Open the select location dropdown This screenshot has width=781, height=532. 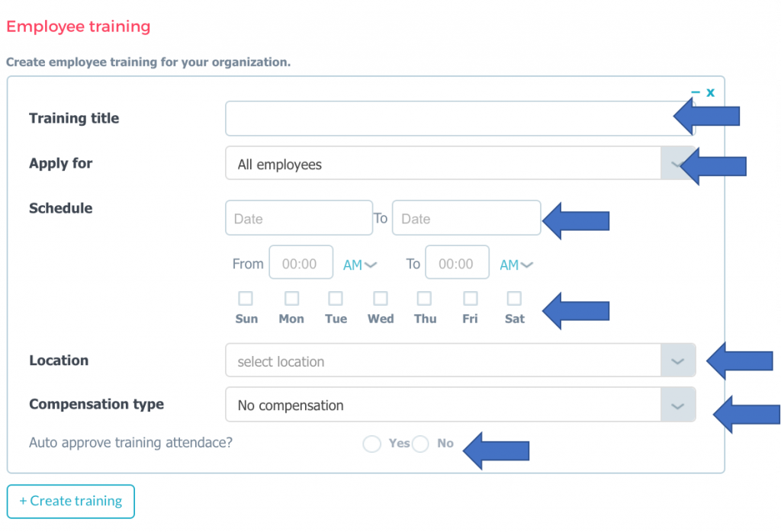(677, 360)
